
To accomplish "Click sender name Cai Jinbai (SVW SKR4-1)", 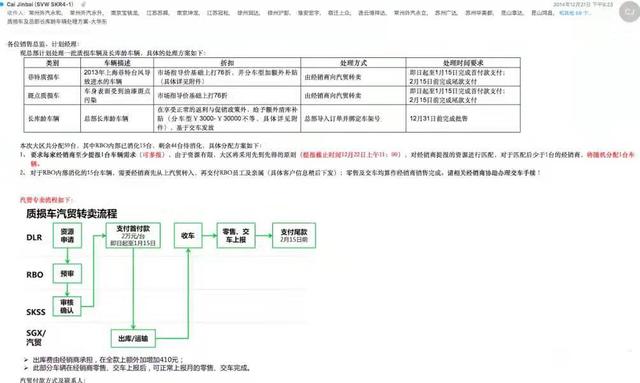I will pos(40,4).
